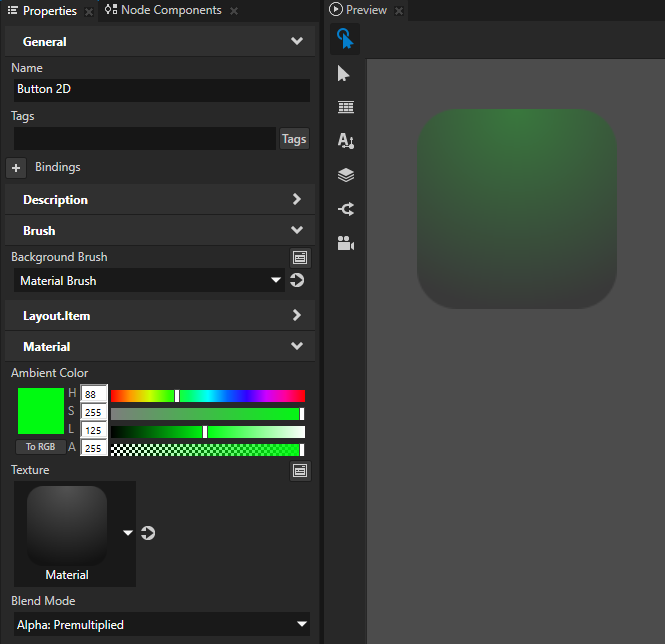Expand the Description section
Image resolution: width=665 pixels, height=644 pixels.
click(296, 200)
